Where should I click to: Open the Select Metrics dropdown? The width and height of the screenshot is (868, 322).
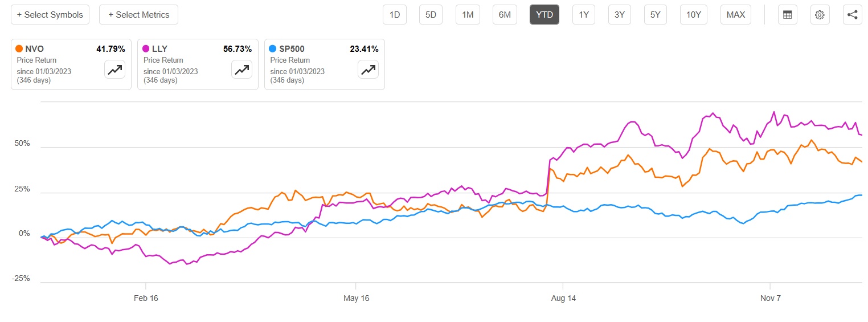point(138,15)
